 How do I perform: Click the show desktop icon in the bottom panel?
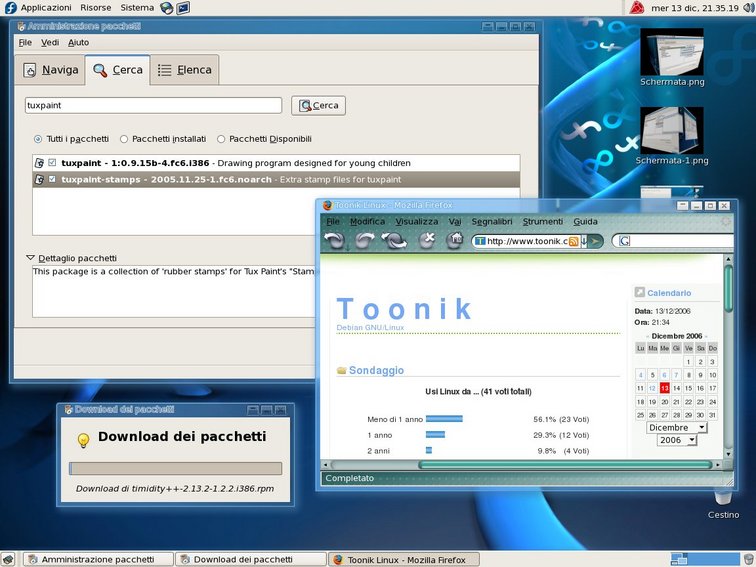pos(8,559)
